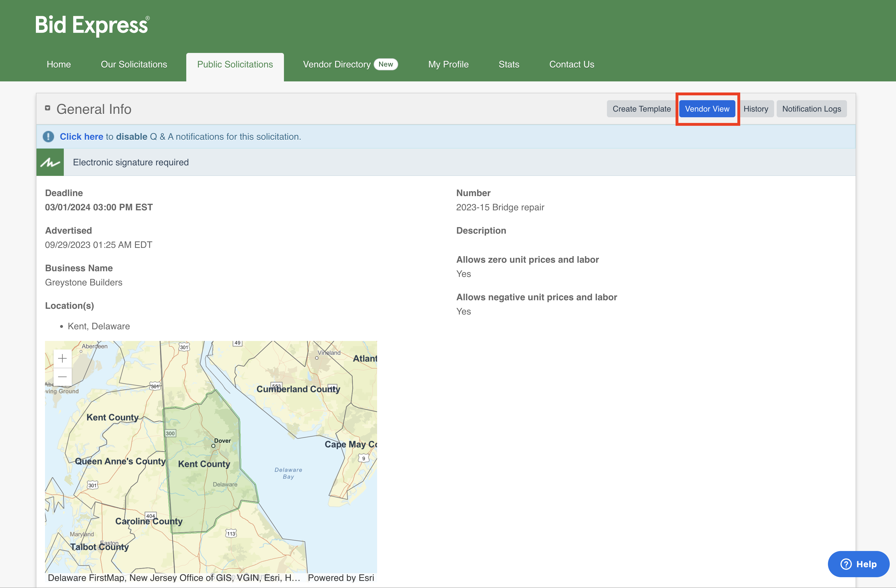Click the electronic signature icon
This screenshot has height=588, width=896.
click(50, 162)
